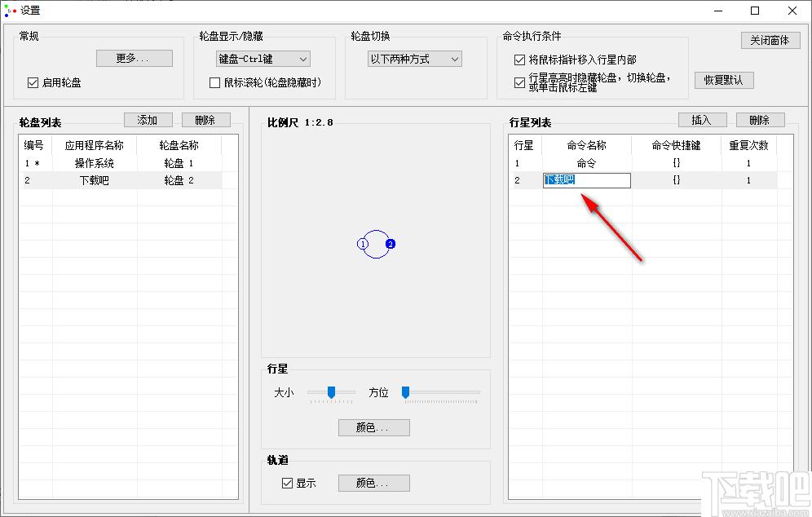Uncheck 将鼠标指针移入行星内部 option
Viewport: 812px width, 517px height.
[x=519, y=60]
